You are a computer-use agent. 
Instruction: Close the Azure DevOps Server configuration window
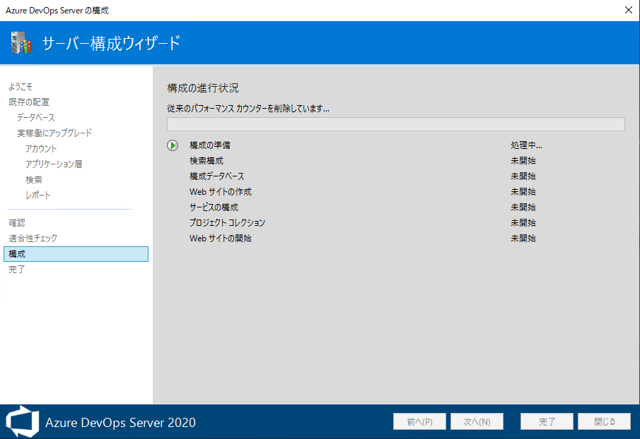click(x=628, y=10)
